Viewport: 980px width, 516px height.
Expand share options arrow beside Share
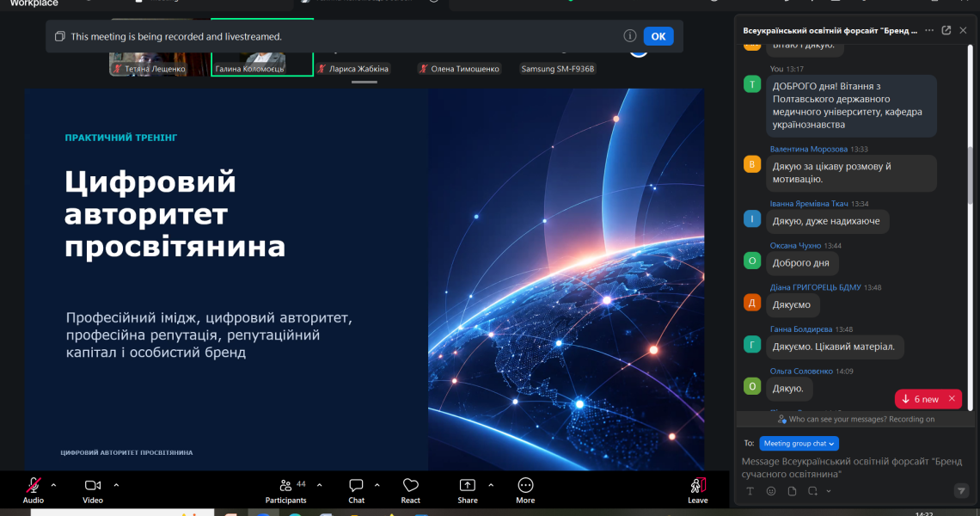click(x=491, y=485)
